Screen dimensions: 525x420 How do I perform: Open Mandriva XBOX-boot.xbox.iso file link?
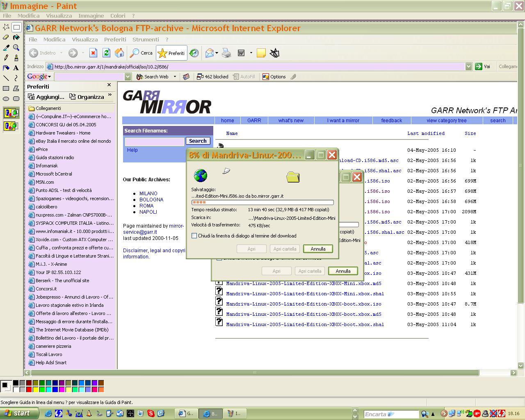[x=304, y=304]
